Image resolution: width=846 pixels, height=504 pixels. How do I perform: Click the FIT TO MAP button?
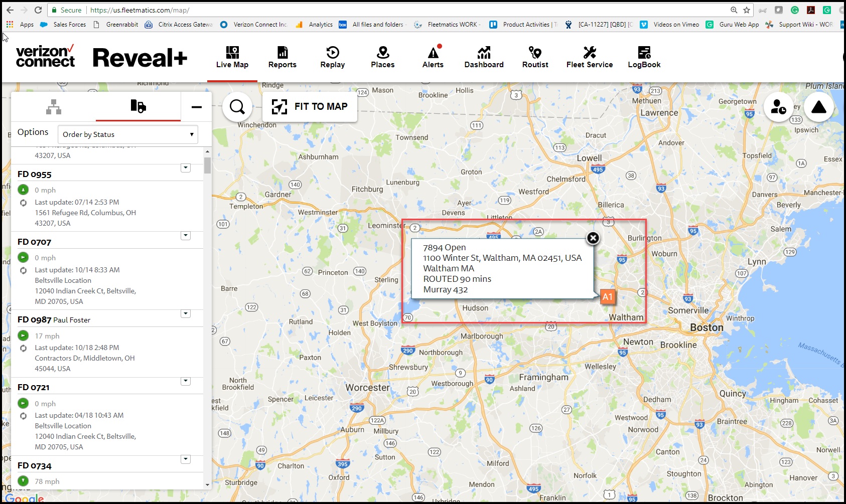310,106
